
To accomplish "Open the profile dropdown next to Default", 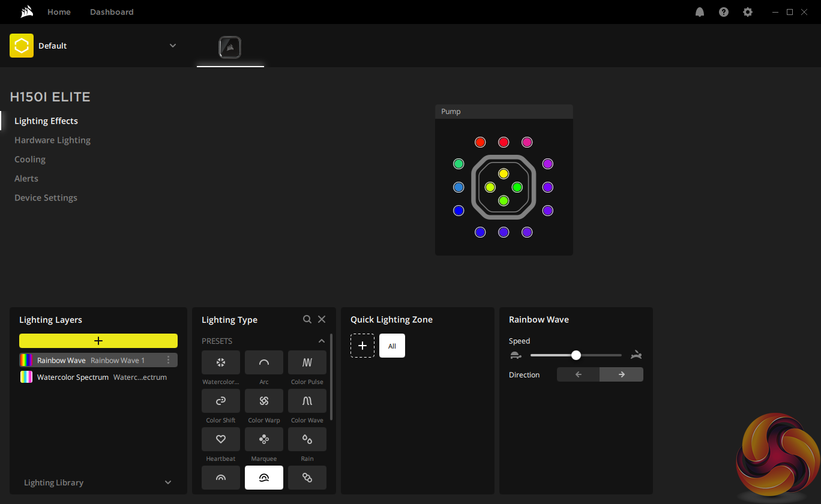I will [173, 46].
